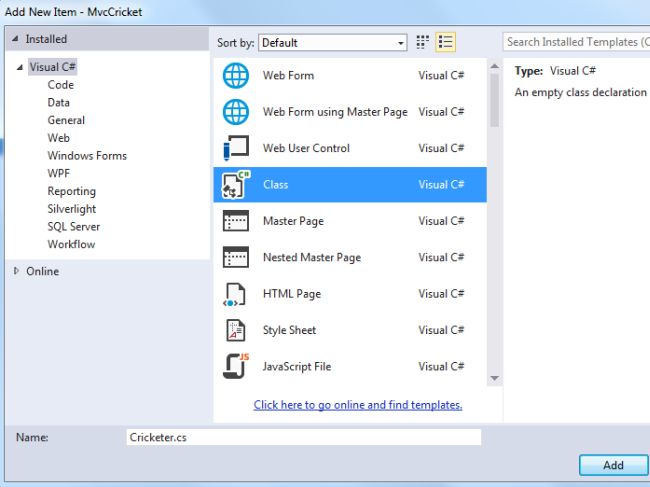Click the Search Installed Templates box
The image size is (650, 487).
point(576,42)
